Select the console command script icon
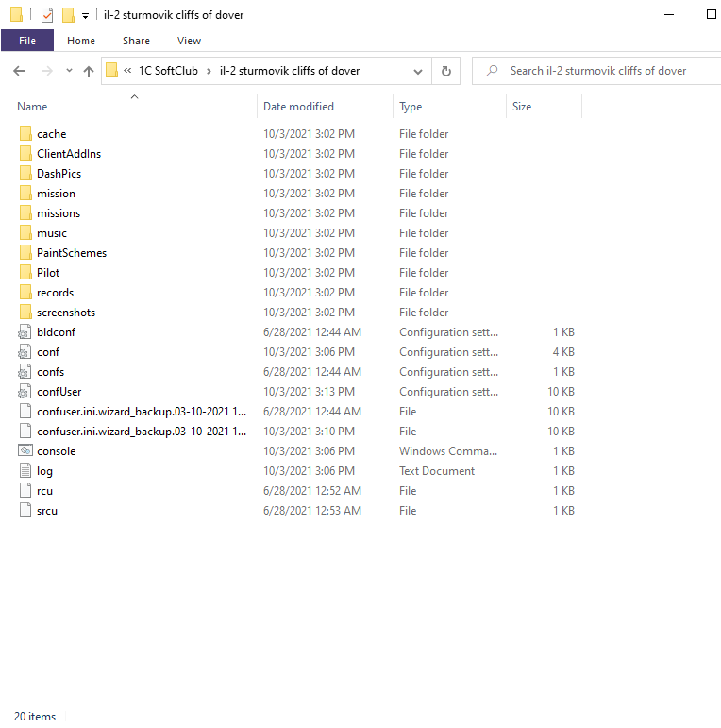 (25, 450)
